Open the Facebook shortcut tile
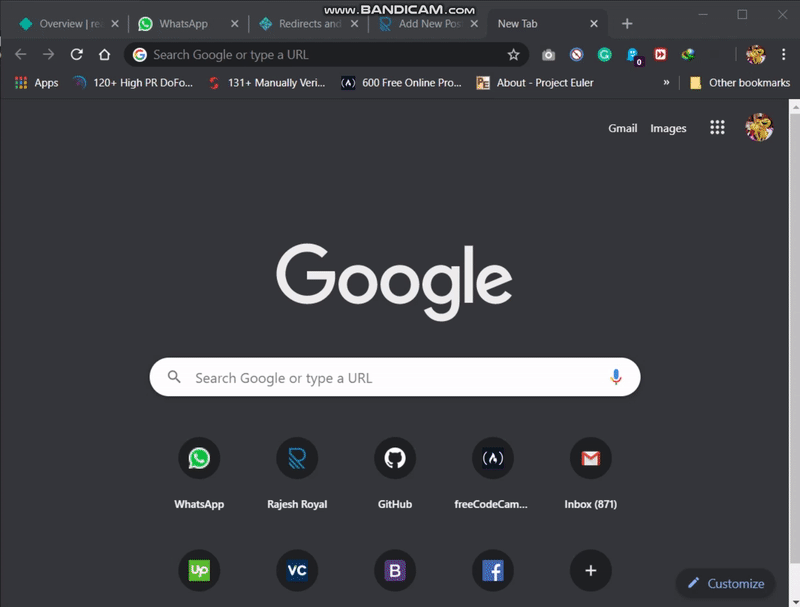Image resolution: width=800 pixels, height=607 pixels. pyautogui.click(x=492, y=570)
